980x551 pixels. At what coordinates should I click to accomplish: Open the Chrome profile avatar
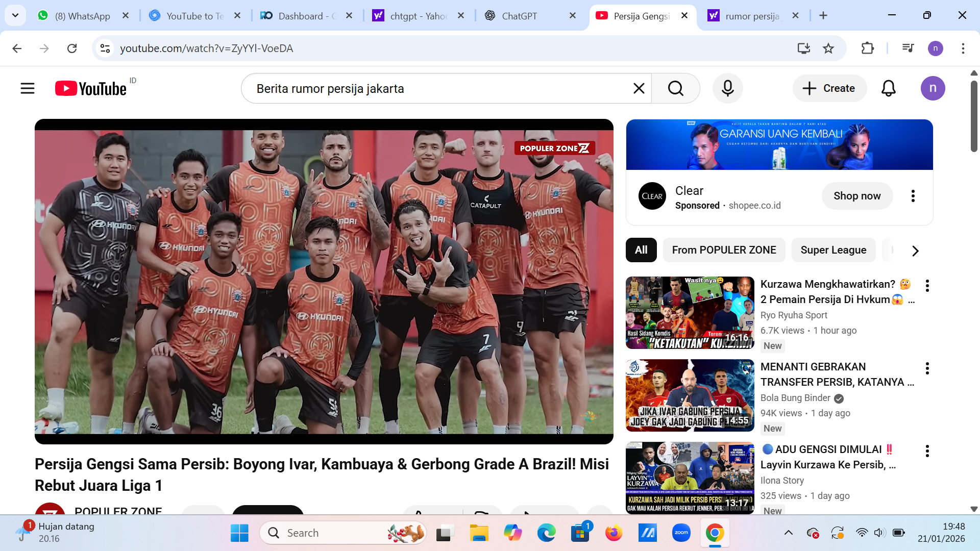[936, 48]
